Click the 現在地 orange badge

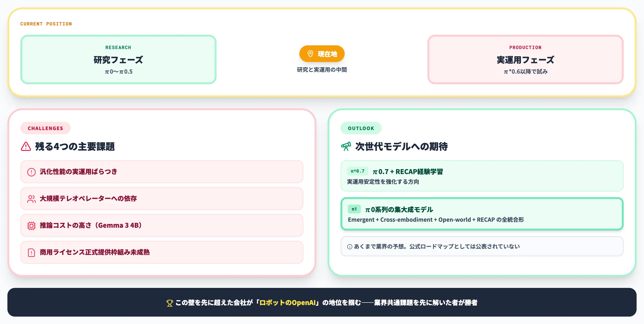tap(322, 54)
